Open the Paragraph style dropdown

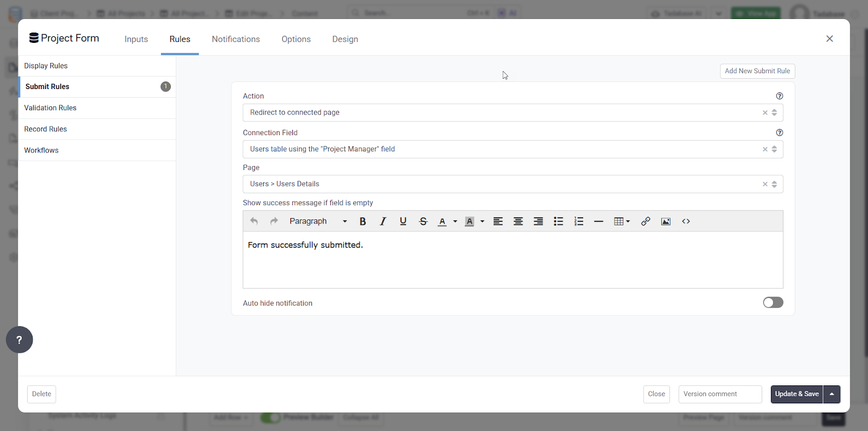pyautogui.click(x=318, y=221)
